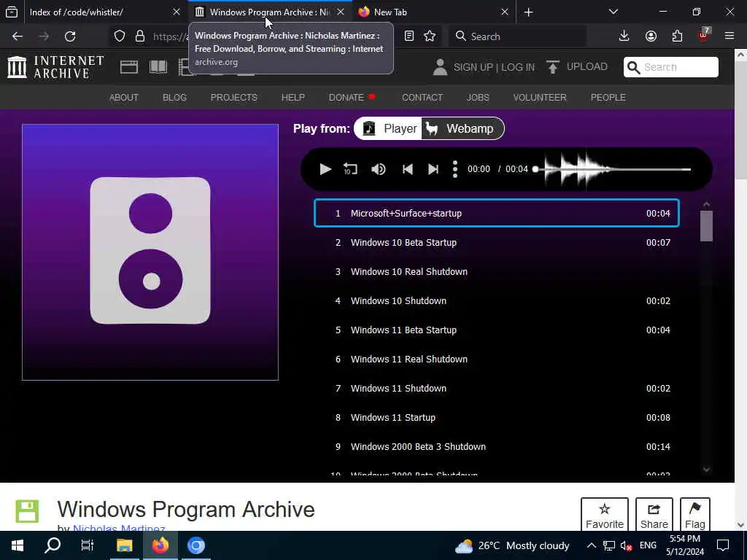
Task: Play the current audio track
Action: coord(325,169)
